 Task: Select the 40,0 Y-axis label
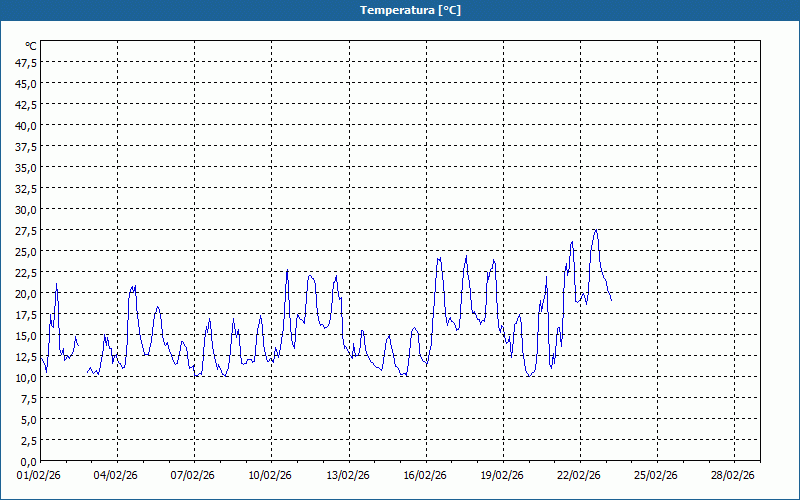[25, 125]
